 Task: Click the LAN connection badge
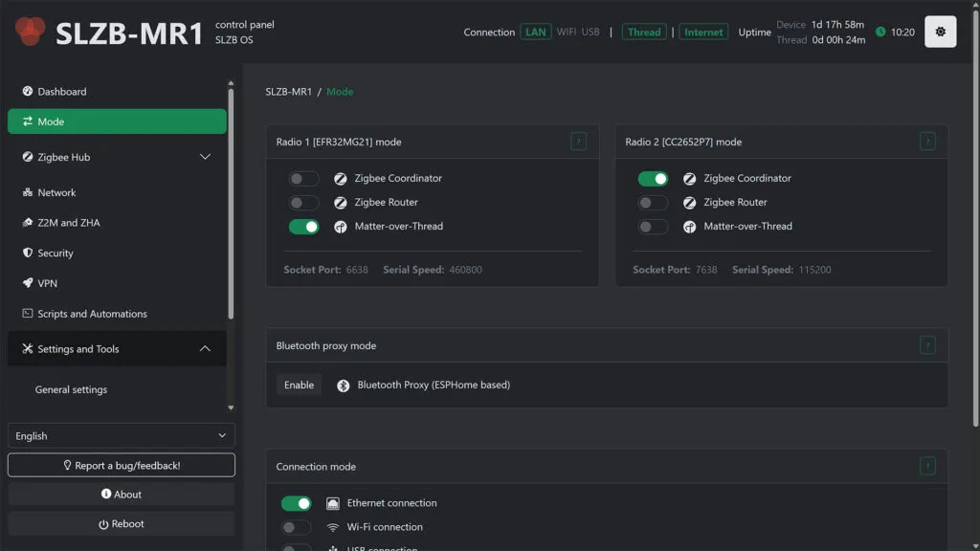coord(536,32)
